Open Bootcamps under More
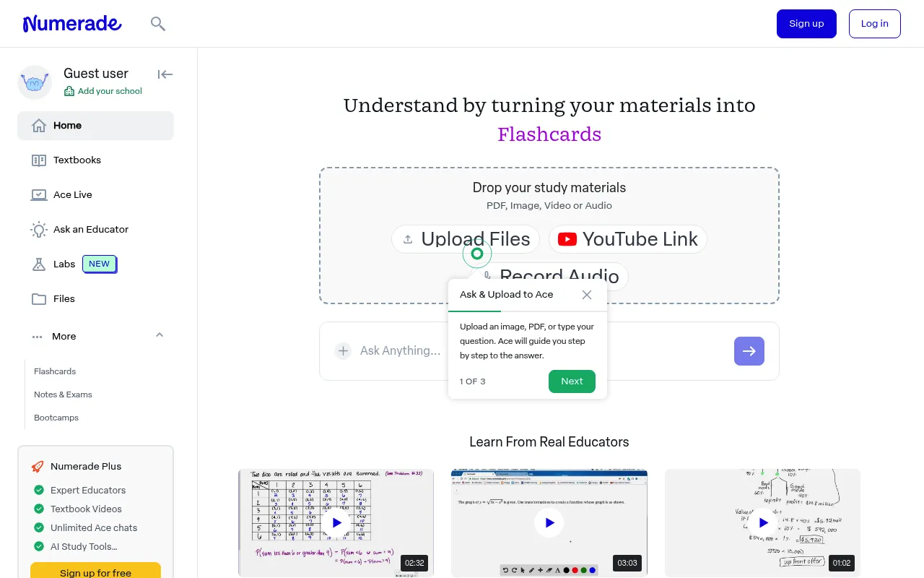 tap(56, 418)
